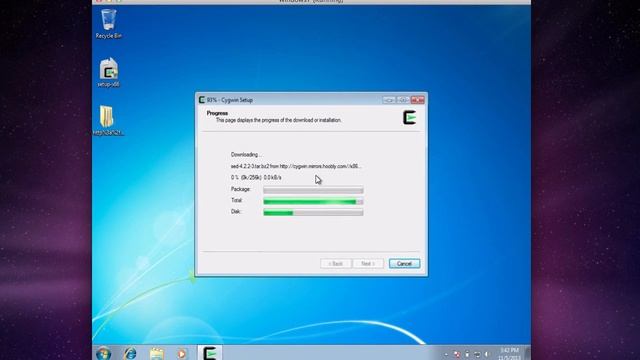
Task: Click the Disk progress bar
Action: [313, 212]
